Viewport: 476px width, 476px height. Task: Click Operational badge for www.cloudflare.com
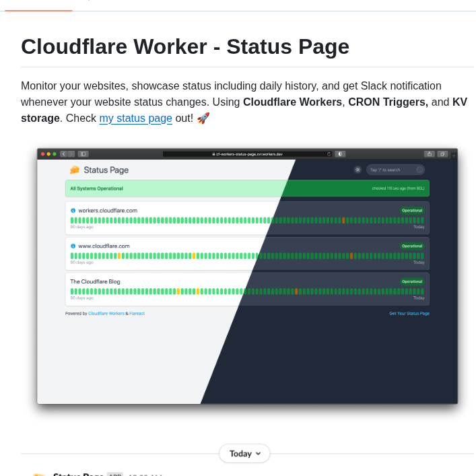click(412, 246)
